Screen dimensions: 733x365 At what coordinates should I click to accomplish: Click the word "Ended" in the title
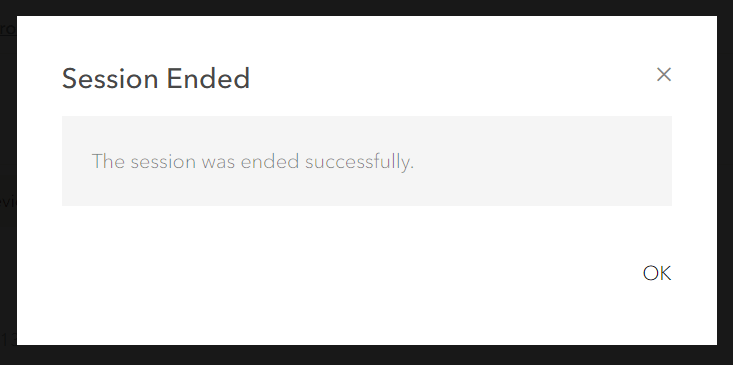click(208, 78)
